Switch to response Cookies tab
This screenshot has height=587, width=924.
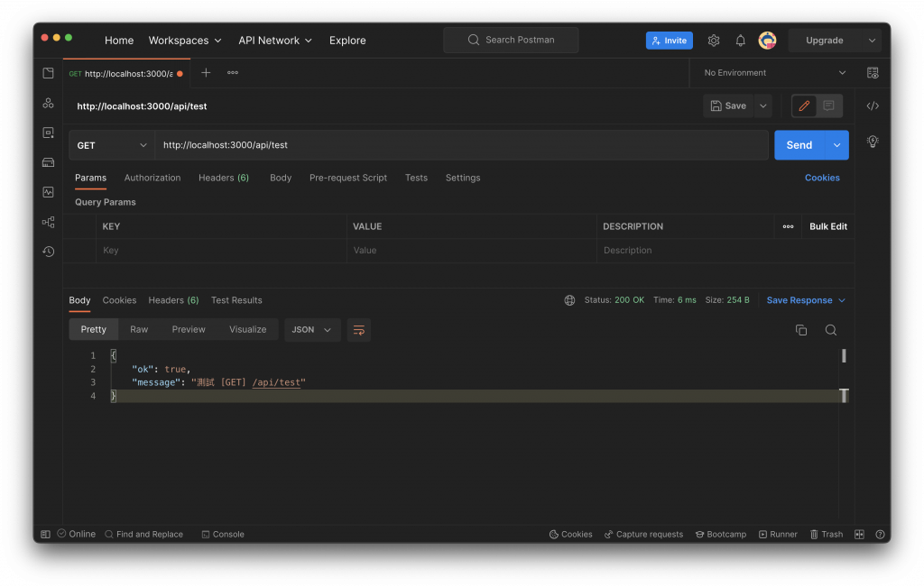point(119,300)
